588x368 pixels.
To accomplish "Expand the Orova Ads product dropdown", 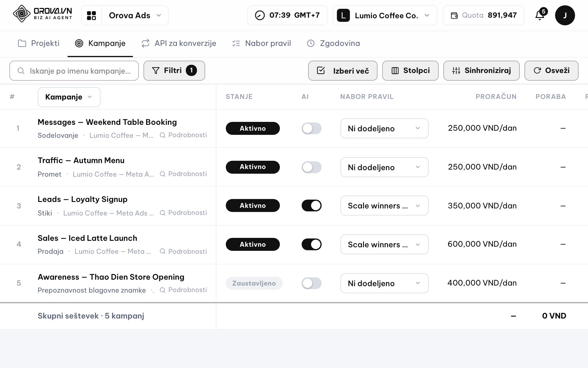I will (135, 15).
